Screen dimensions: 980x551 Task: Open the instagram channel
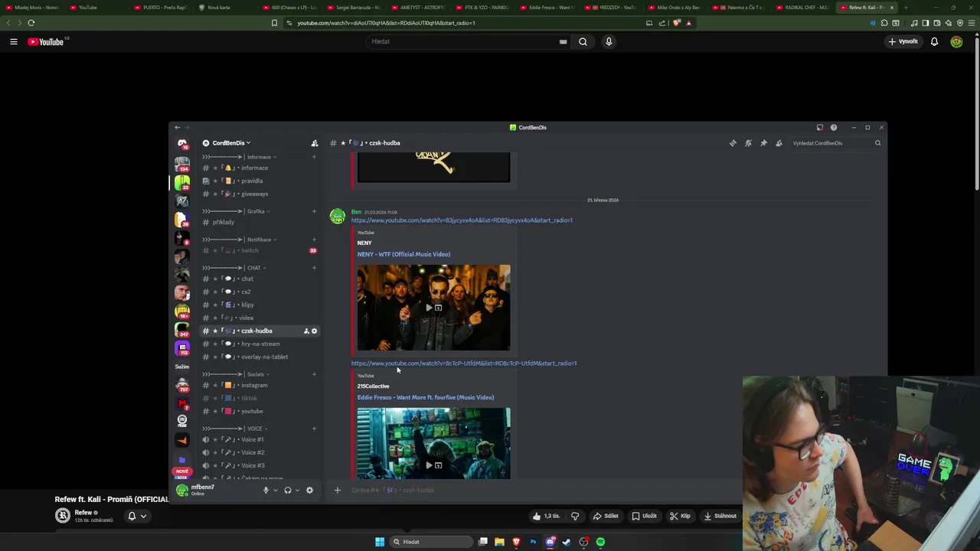[260, 385]
